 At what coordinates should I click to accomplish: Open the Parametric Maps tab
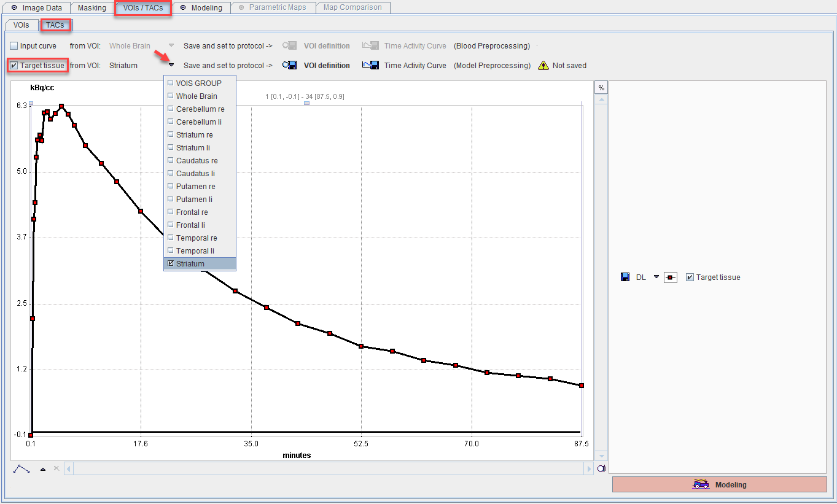pyautogui.click(x=273, y=8)
